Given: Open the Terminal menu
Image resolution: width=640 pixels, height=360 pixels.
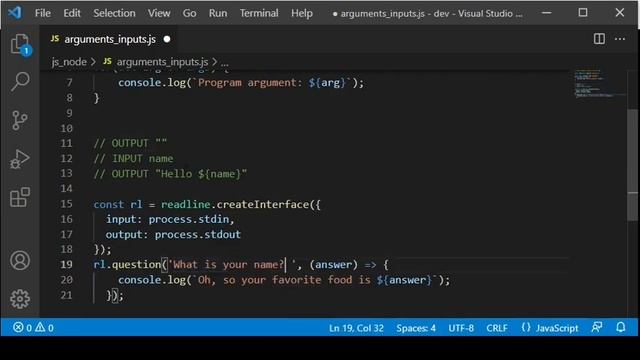Looking at the screenshot, I should pyautogui.click(x=259, y=13).
